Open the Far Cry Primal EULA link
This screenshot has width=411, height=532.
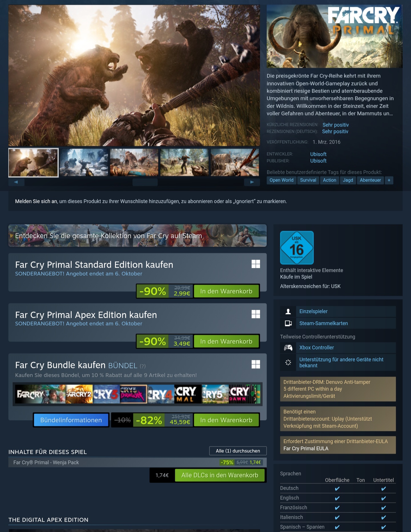[306, 448]
